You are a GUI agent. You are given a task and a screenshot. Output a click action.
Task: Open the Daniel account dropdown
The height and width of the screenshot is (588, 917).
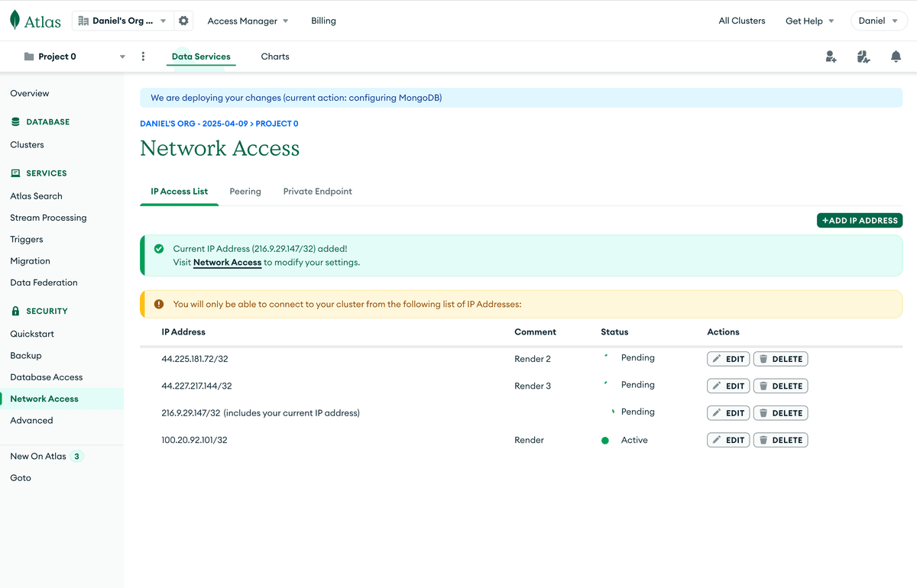(878, 20)
